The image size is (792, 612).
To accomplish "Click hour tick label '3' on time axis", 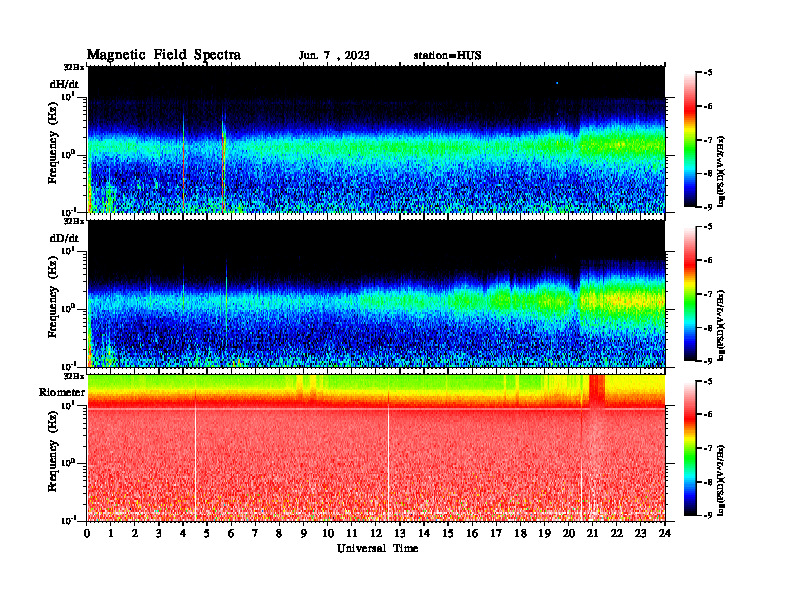I will pyautogui.click(x=159, y=533).
